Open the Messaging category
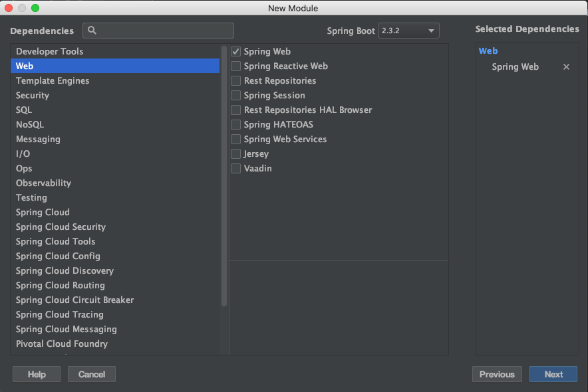588x392 pixels. pyautogui.click(x=115, y=139)
